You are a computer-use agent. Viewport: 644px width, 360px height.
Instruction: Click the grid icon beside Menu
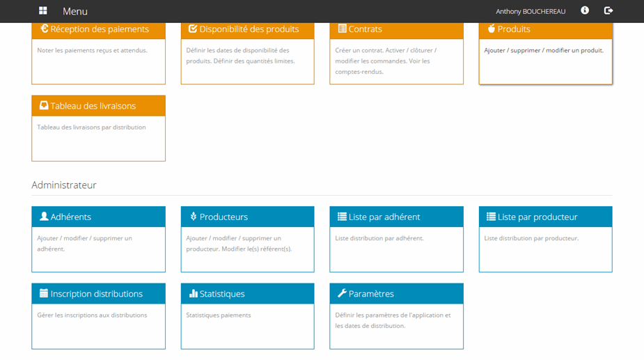[x=43, y=11]
